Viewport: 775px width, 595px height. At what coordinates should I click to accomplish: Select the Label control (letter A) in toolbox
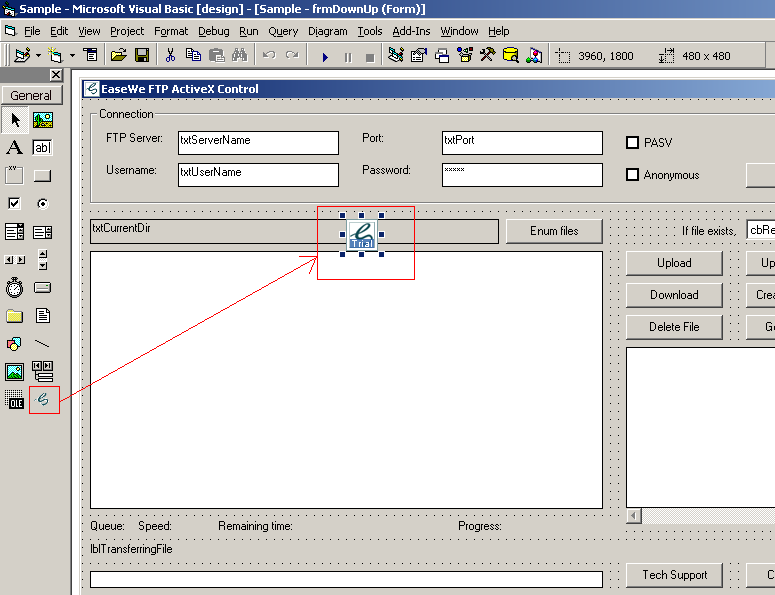[14, 147]
